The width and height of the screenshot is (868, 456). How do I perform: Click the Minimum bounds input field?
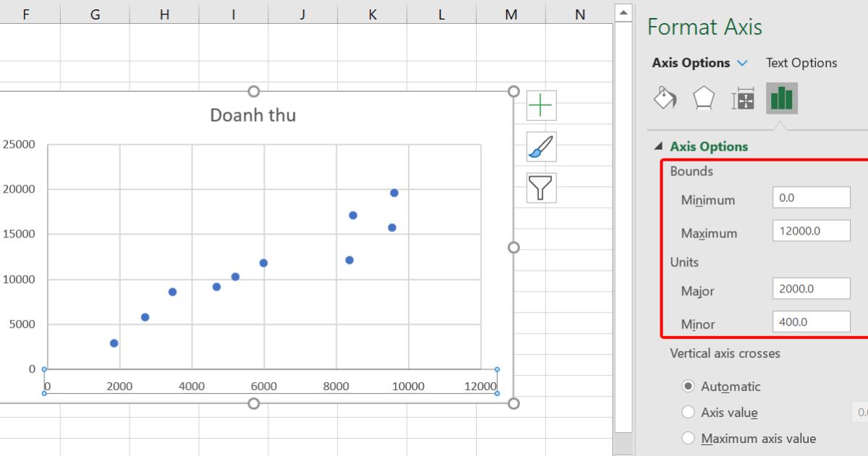(811, 197)
